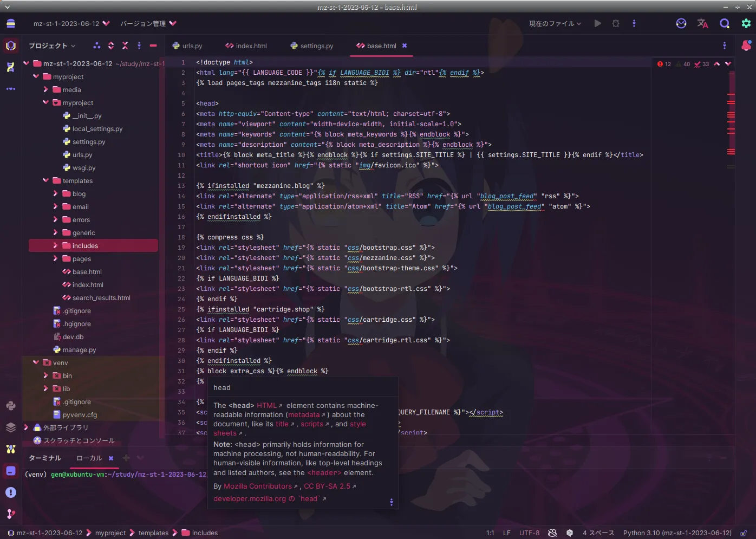Image resolution: width=756 pixels, height=539 pixels.
Task: Expand the includes folder
Action: point(55,246)
